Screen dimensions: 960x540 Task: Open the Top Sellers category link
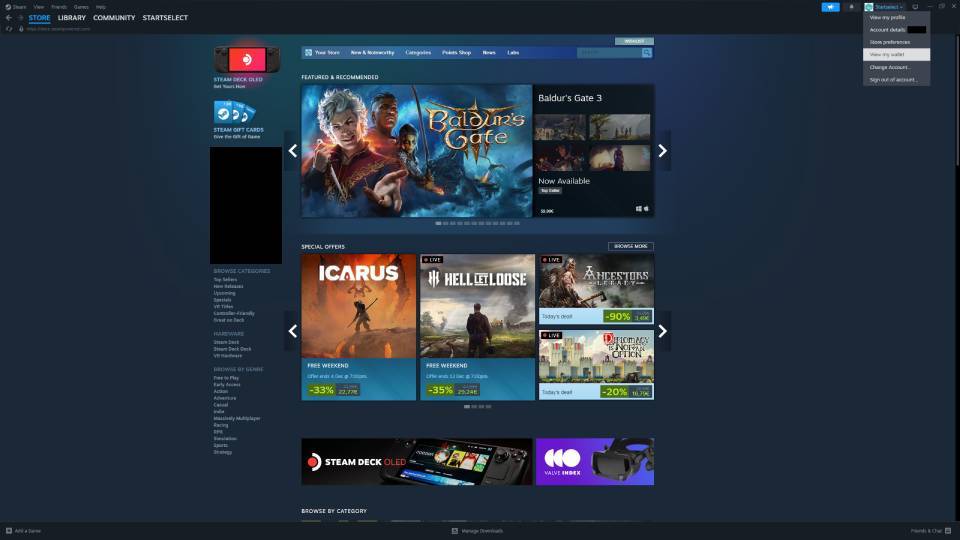(x=225, y=280)
